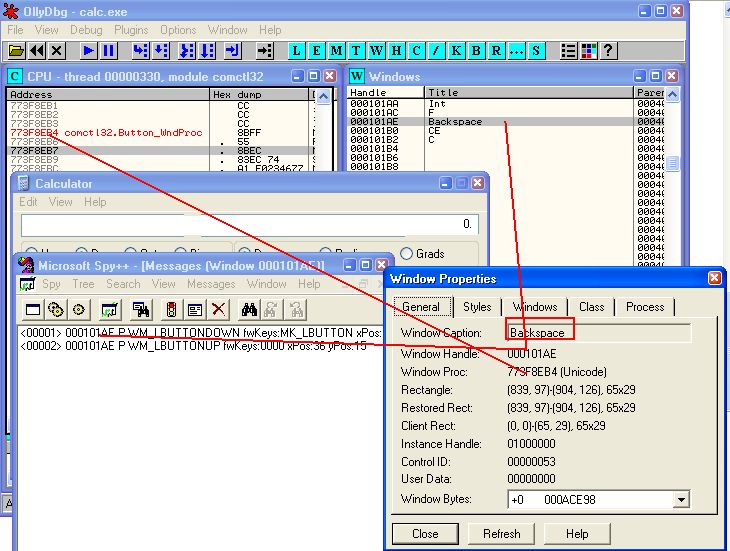Show References with R toolbar button
Viewport: 730px width, 551px height.
tap(496, 50)
